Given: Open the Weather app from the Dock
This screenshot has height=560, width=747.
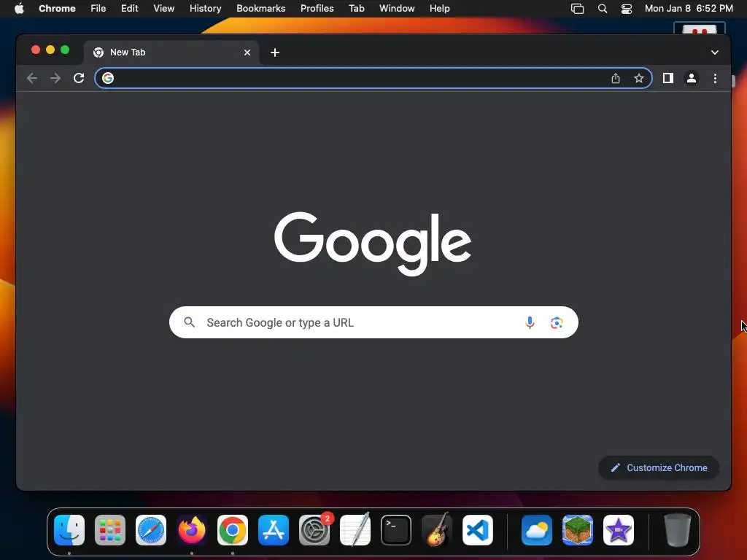Looking at the screenshot, I should tap(537, 529).
